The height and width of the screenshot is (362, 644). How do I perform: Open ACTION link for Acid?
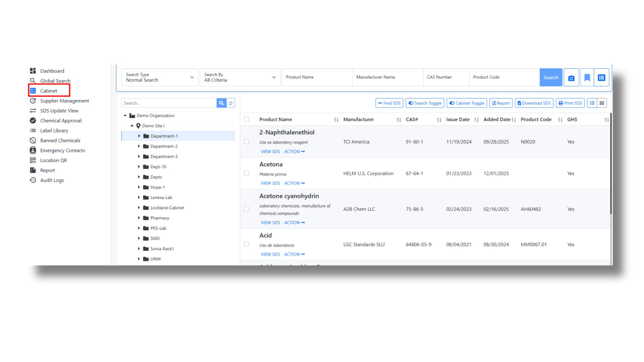pos(294,254)
